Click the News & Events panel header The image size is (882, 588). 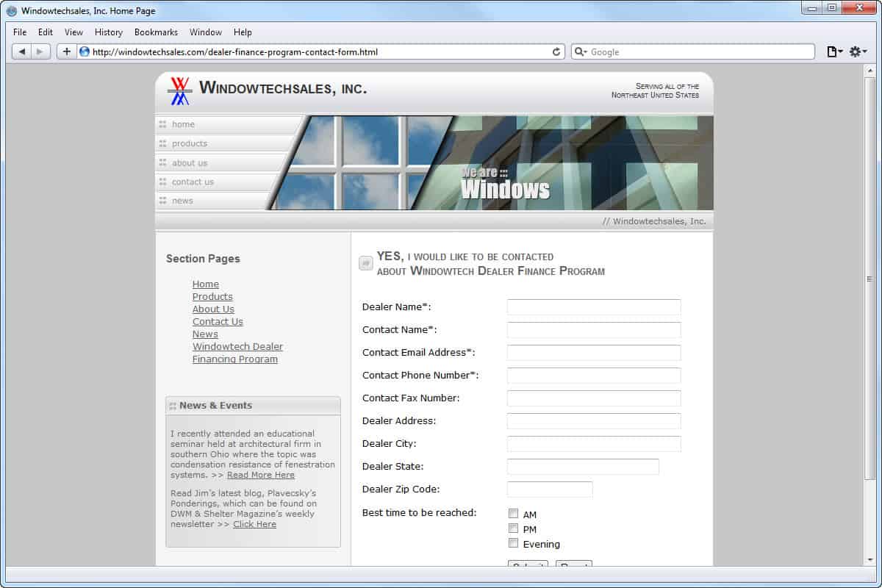coord(254,406)
